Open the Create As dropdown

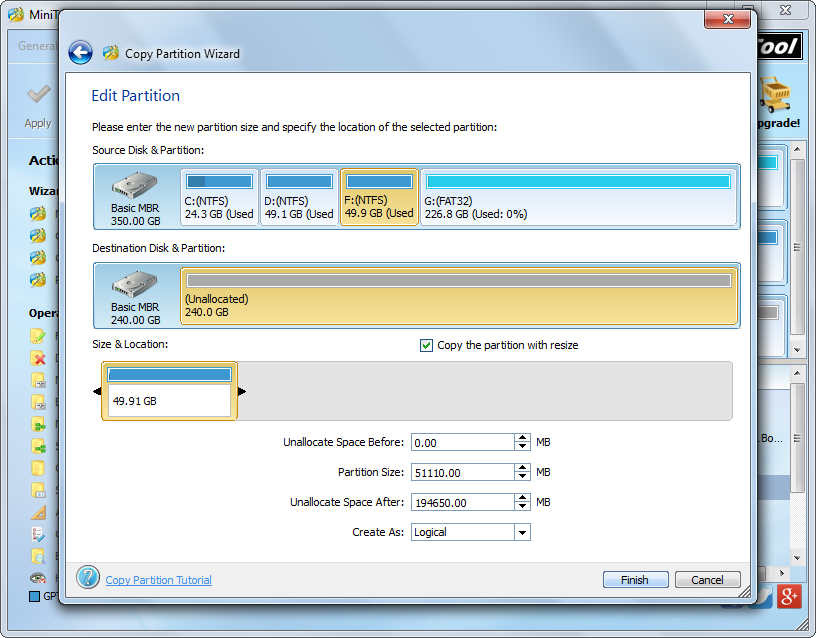[522, 532]
